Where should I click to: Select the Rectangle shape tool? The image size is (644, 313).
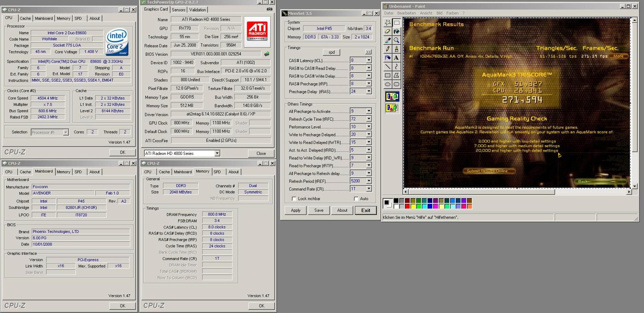[387, 75]
